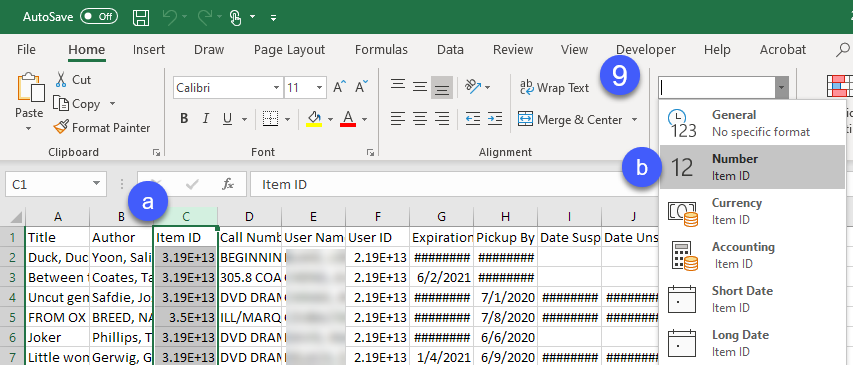The image size is (853, 365).
Task: Switch to the Formulas tab
Action: (x=381, y=50)
